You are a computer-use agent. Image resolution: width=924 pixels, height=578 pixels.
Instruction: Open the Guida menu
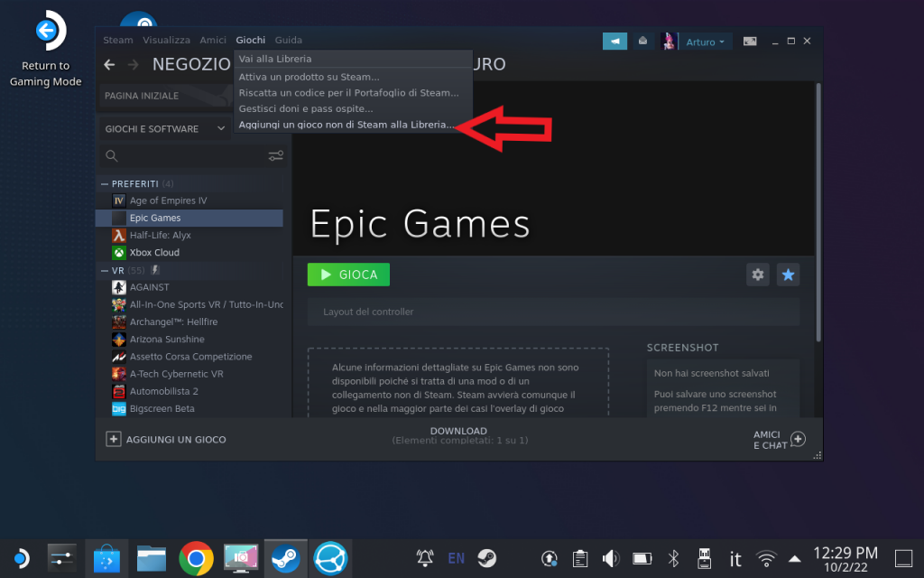point(288,40)
